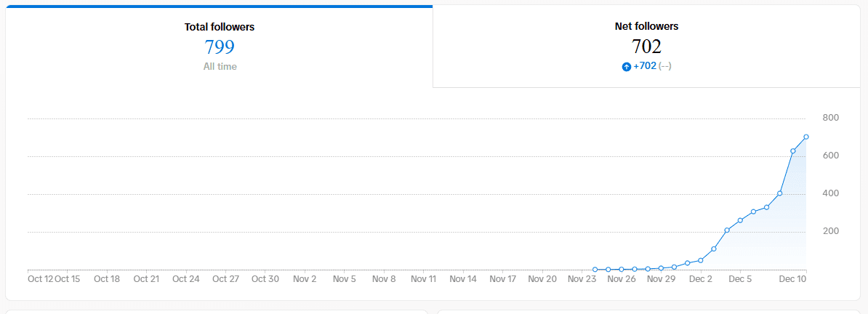Viewport: 868px width, 314px height.
Task: Click the Dec 10 axis label
Action: click(792, 278)
